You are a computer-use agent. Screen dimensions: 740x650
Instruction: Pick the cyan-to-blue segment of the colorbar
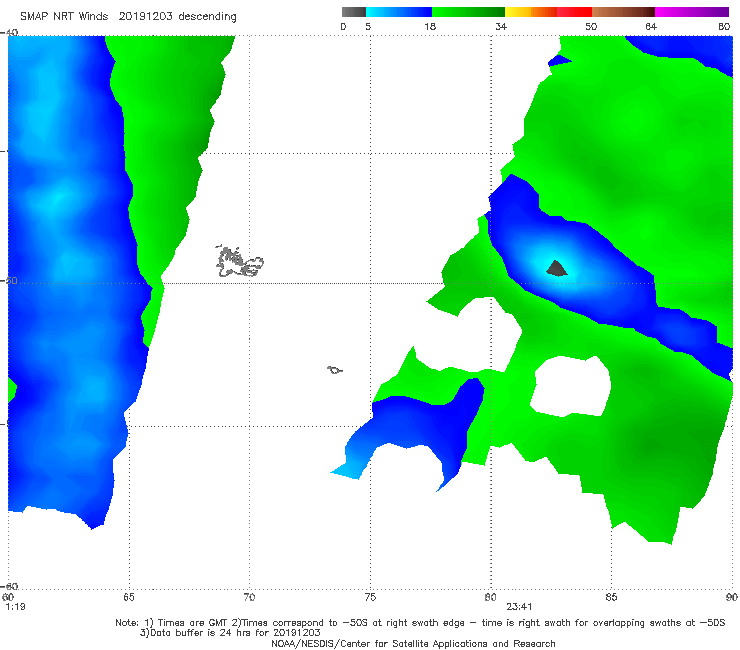(399, 12)
